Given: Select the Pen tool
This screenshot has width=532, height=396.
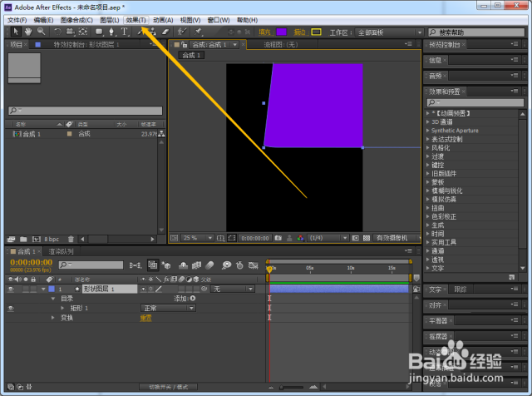Looking at the screenshot, I should tap(111, 32).
